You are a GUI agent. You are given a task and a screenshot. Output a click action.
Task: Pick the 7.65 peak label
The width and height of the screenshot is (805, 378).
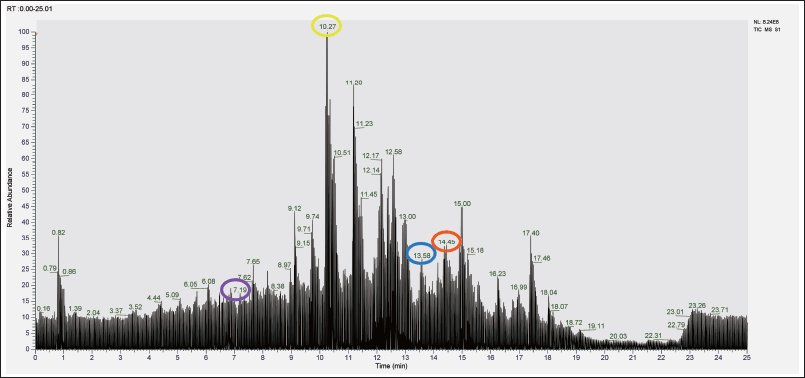click(x=253, y=261)
